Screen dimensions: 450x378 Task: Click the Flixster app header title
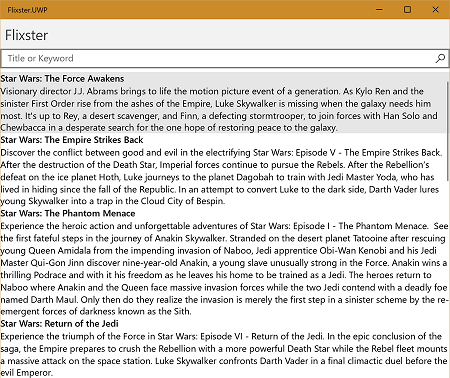click(26, 35)
